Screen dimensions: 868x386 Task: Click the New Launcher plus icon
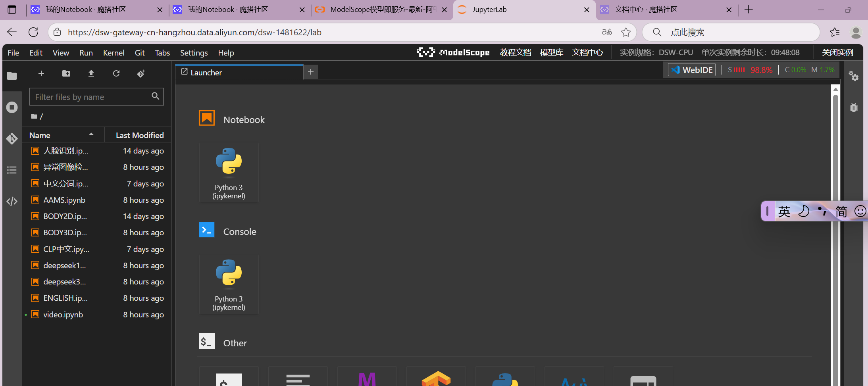pos(41,73)
